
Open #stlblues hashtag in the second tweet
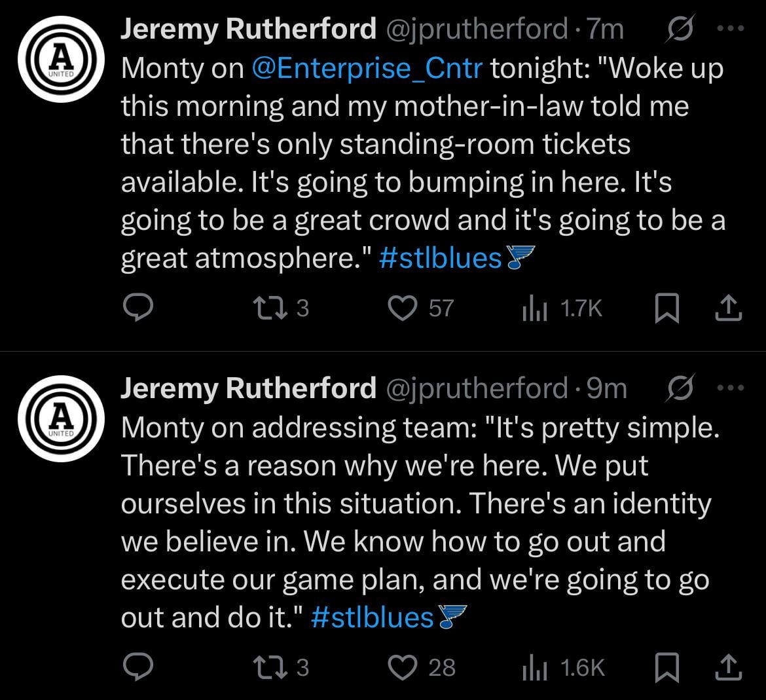coord(373,617)
